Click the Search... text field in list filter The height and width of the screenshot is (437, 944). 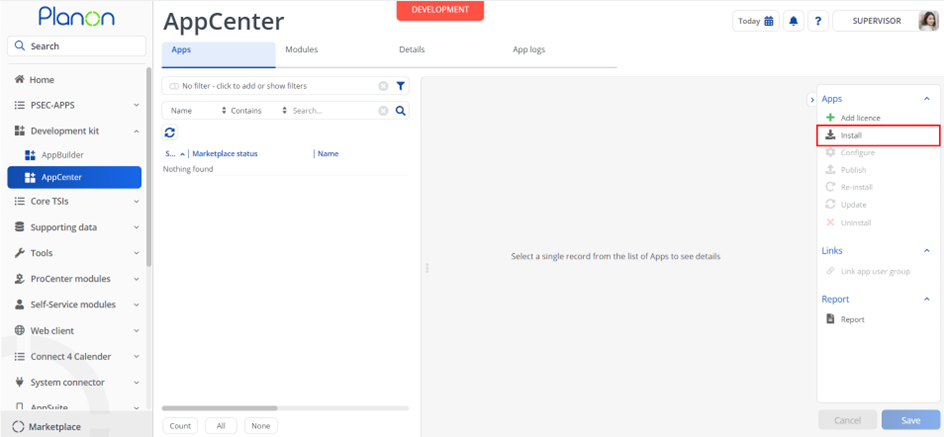pyautogui.click(x=333, y=111)
